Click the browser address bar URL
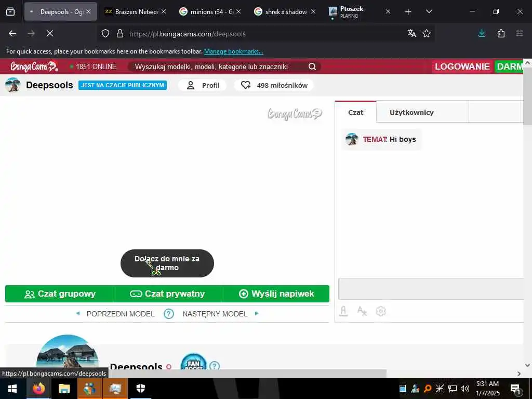Viewport: 532px width, 399px height. click(x=187, y=34)
